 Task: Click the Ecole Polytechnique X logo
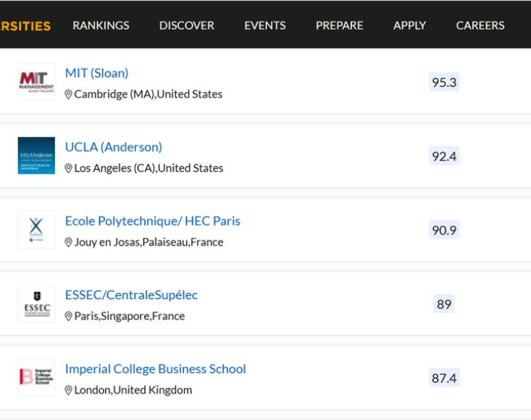36,230
